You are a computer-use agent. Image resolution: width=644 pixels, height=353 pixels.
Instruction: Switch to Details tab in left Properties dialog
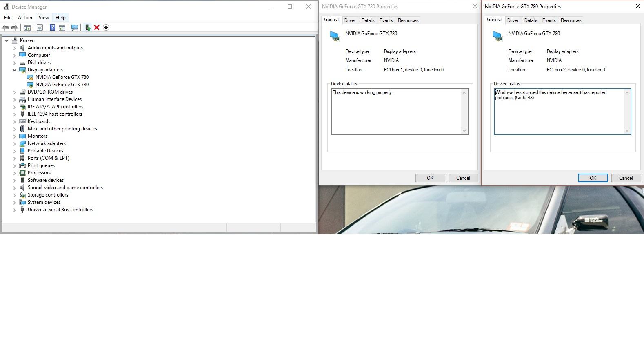point(368,20)
